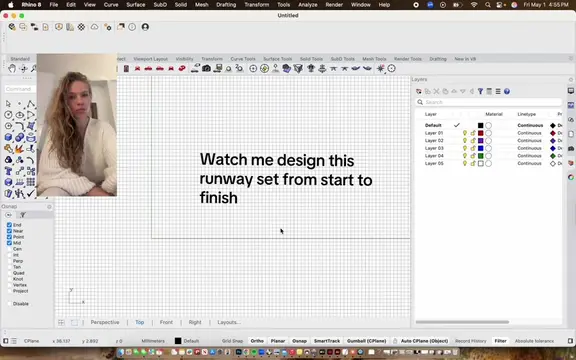Open Millimeters units selector in status bar
The image size is (576, 360).
[153, 341]
